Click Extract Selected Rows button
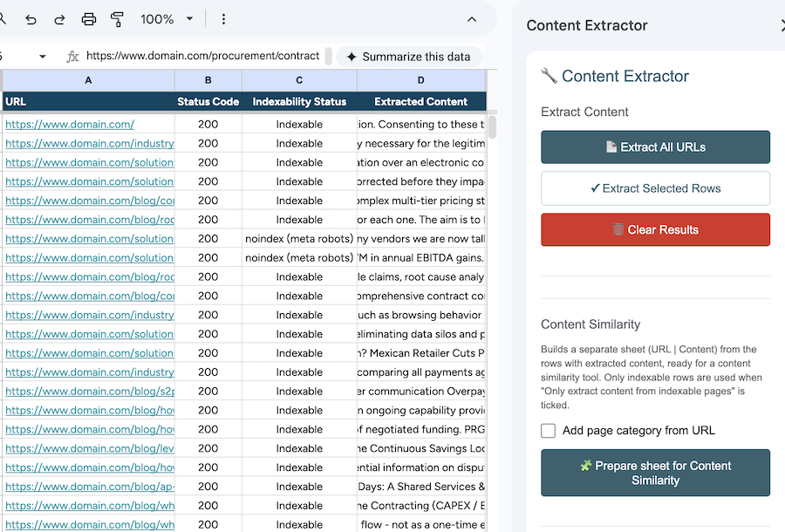Screen dimensions: 785x532 (655, 188)
